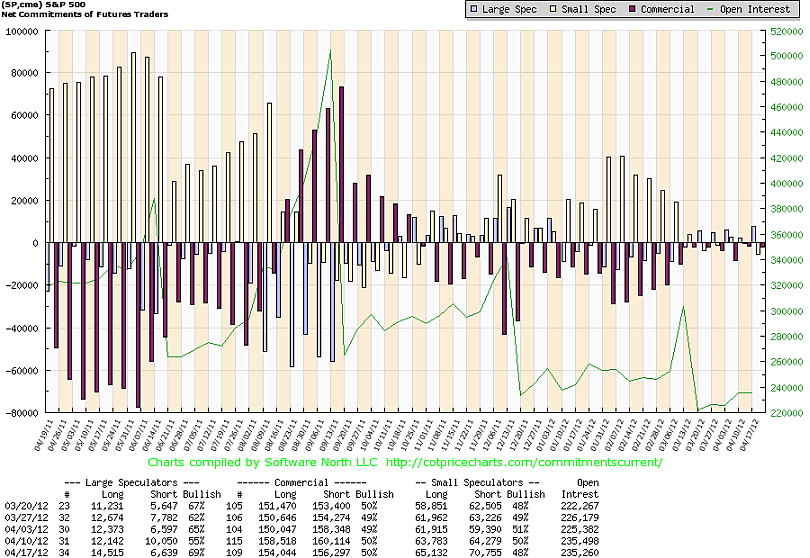Click the Commercial legend color swatch
810x558 pixels.
pos(632,9)
